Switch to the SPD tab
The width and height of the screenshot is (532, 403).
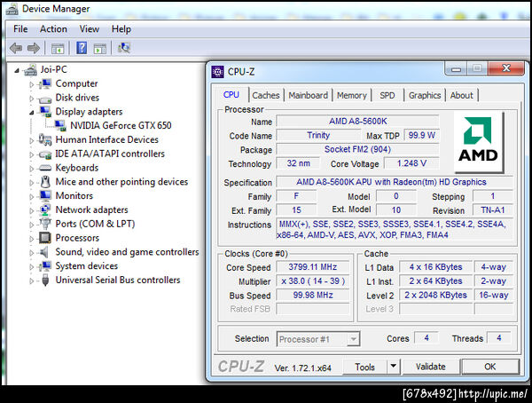(387, 95)
